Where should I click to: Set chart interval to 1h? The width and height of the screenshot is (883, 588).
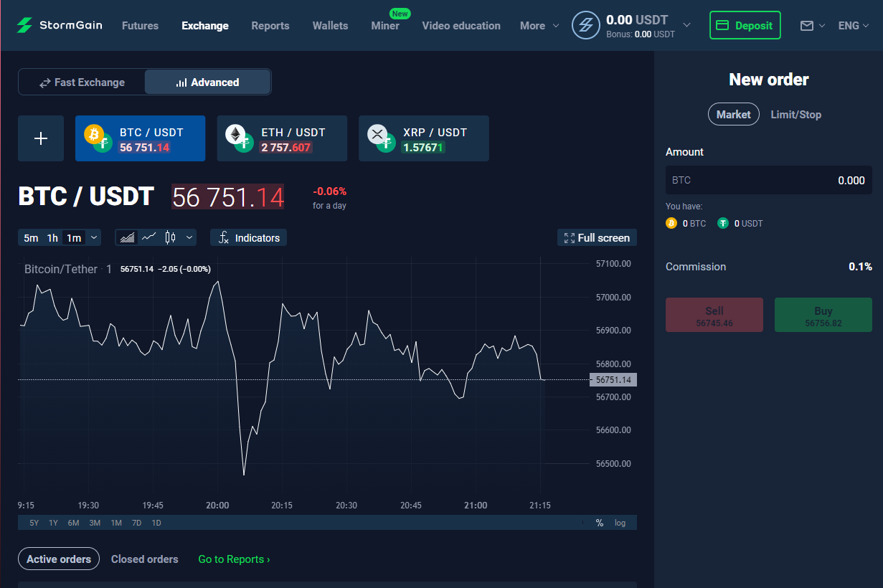coord(52,238)
